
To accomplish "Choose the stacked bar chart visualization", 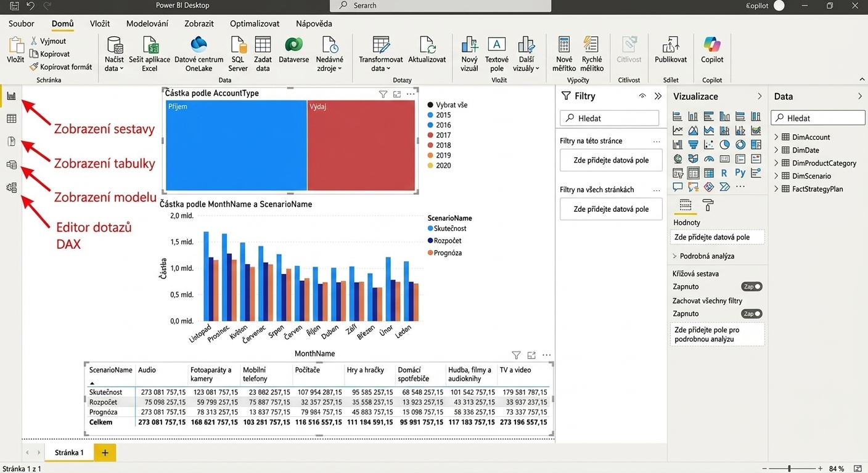I will (x=678, y=116).
